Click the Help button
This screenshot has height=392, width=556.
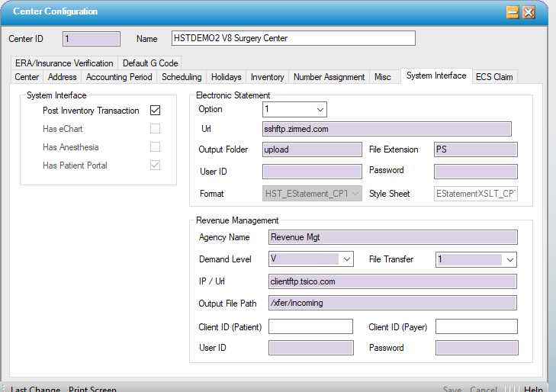[533, 389]
